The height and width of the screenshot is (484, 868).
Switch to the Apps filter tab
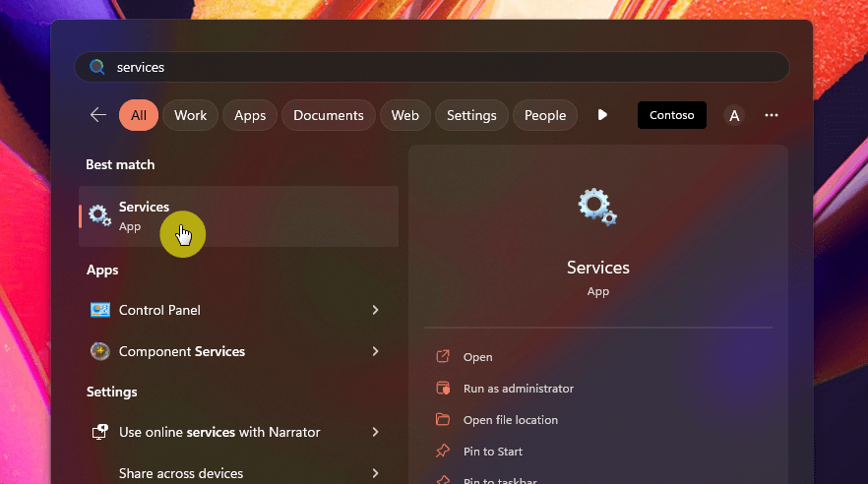(250, 115)
